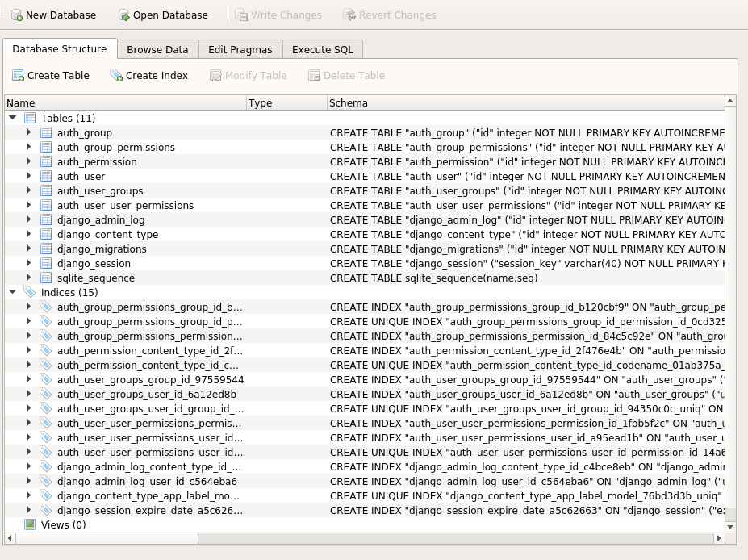The width and height of the screenshot is (748, 560).
Task: Select the index icon beside django_session_expire_date
Action: 46,511
